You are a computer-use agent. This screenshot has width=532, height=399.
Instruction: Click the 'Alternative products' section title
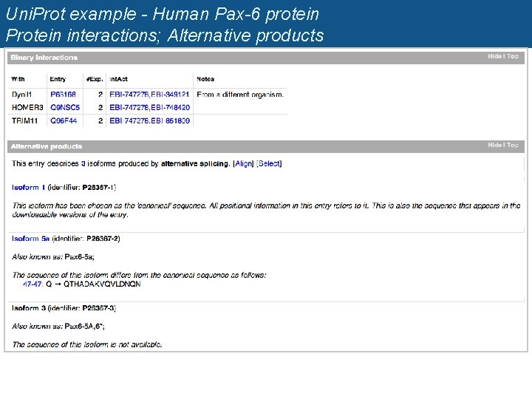46,146
